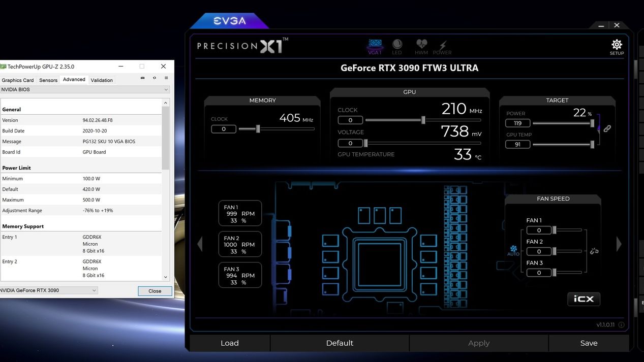Viewport: 644px width, 362px height.
Task: Click the Maximum 500.0 W power limit value
Action: (91, 200)
